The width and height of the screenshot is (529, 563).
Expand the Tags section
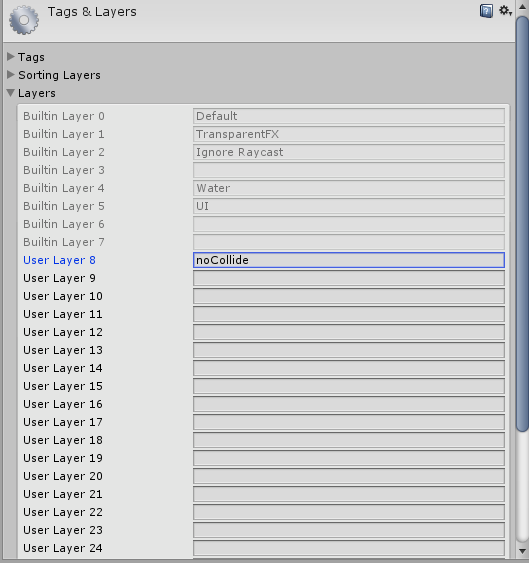coord(11,57)
